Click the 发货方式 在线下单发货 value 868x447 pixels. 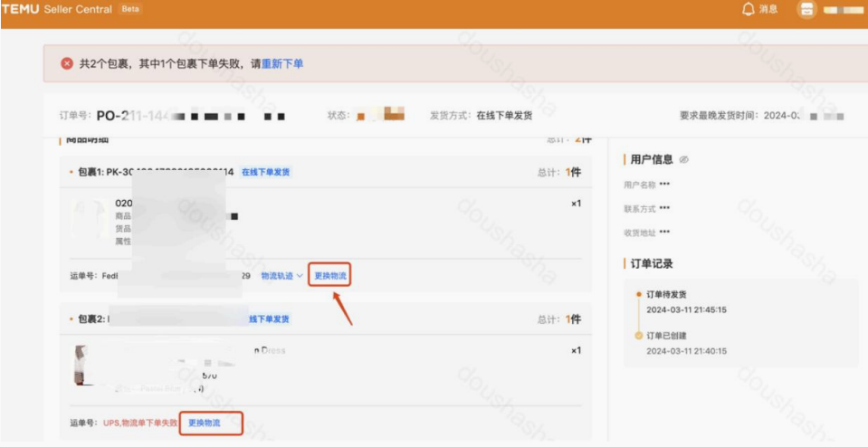504,116
